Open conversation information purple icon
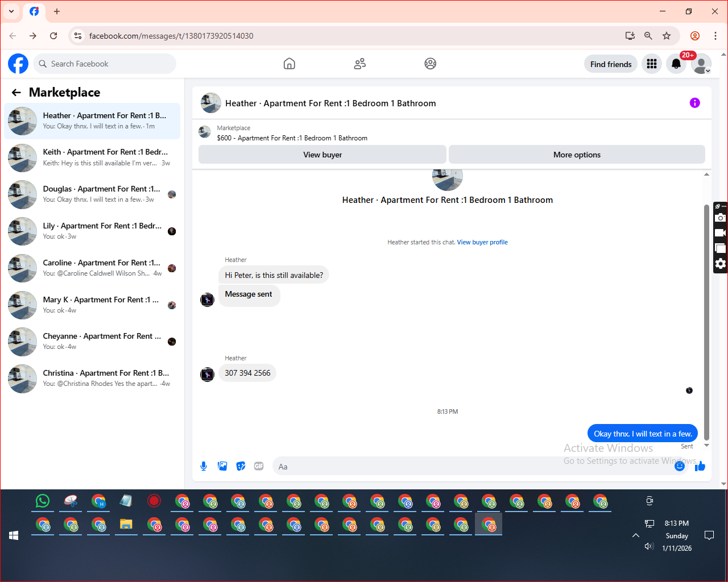728x582 pixels. point(694,103)
